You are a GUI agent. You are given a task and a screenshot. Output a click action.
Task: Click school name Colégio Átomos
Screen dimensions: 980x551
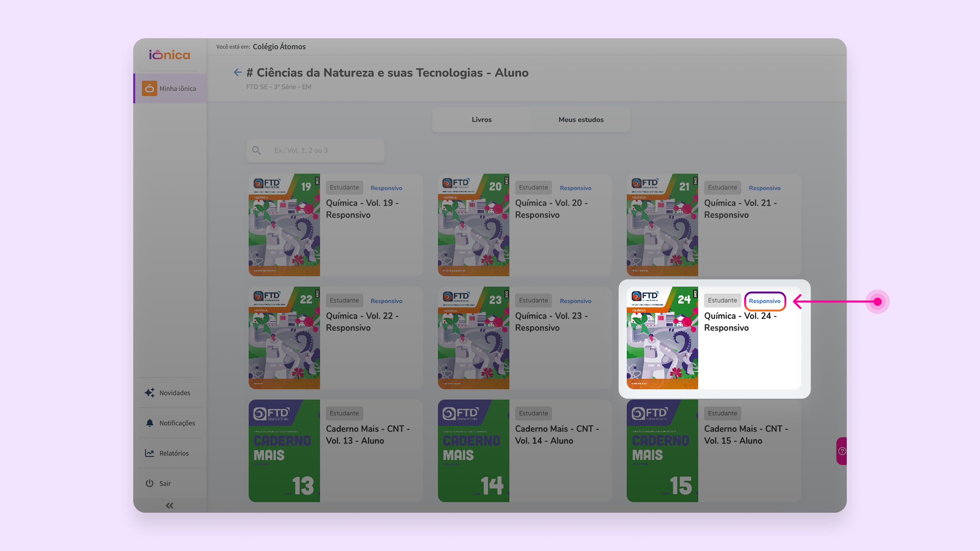[x=279, y=47]
